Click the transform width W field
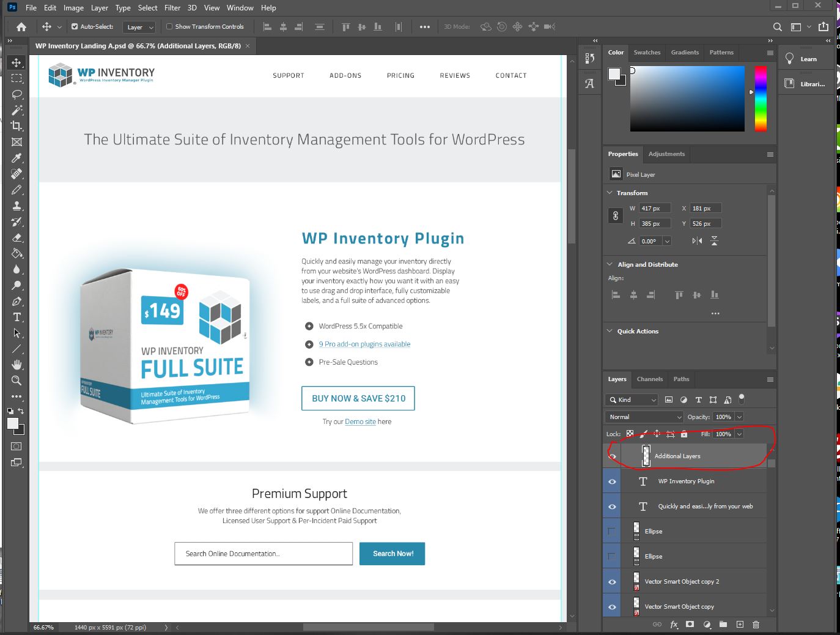The width and height of the screenshot is (840, 635). 655,208
